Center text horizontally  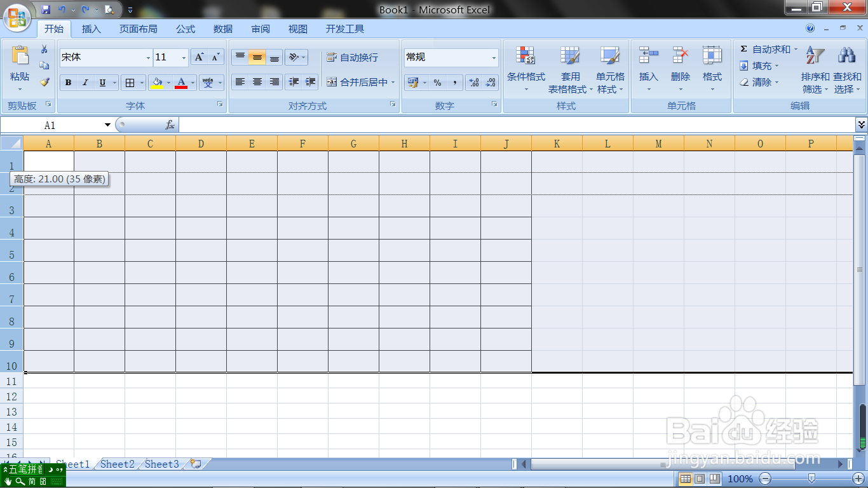coord(257,82)
